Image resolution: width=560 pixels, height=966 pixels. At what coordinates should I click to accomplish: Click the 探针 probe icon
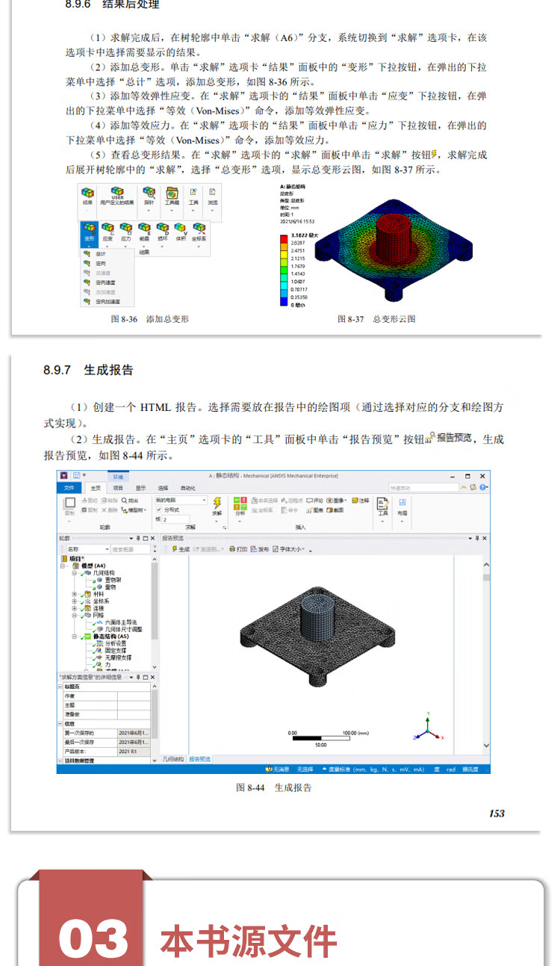tap(149, 196)
